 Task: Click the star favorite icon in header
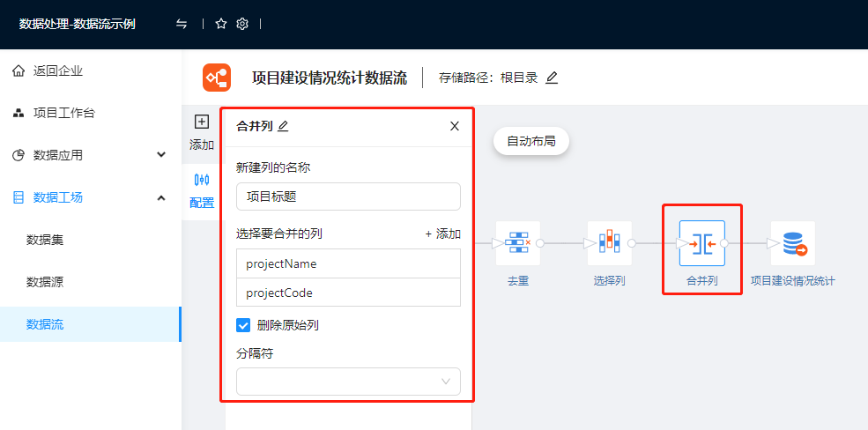pyautogui.click(x=221, y=24)
